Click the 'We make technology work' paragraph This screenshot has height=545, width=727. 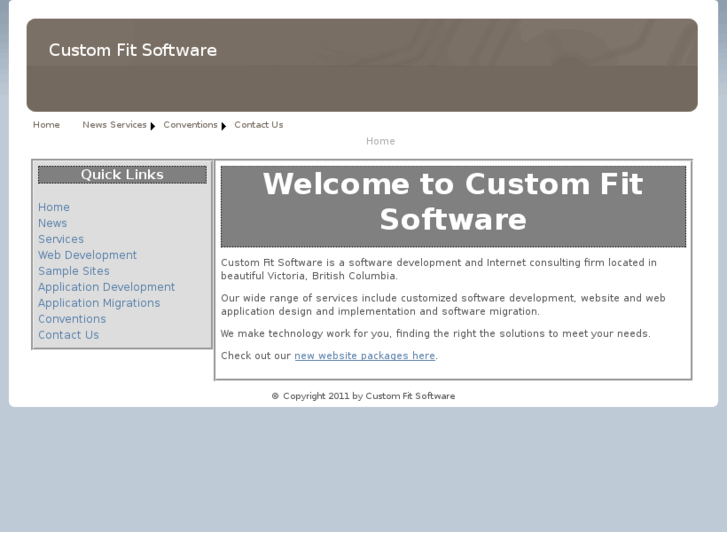click(435, 333)
